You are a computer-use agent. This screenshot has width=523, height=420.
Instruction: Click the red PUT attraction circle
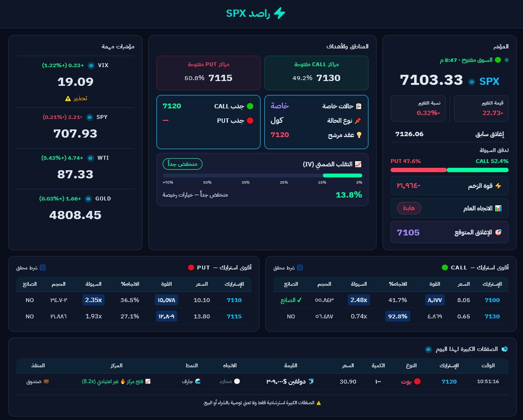[250, 121]
